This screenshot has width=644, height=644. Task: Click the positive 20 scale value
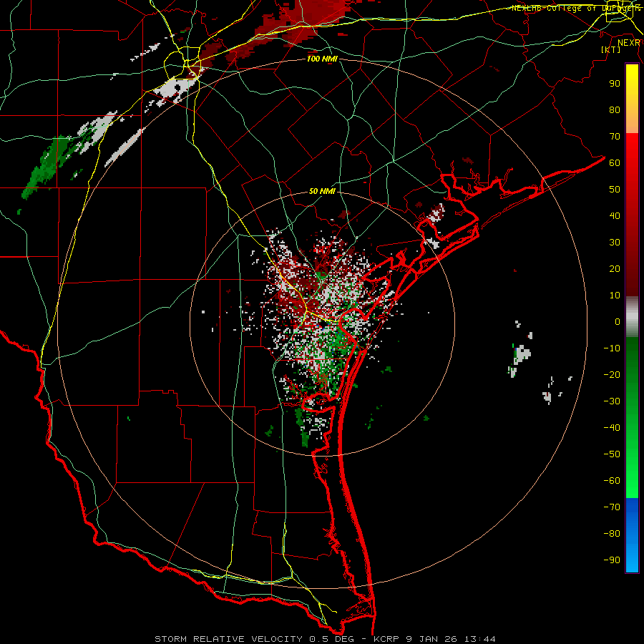tap(615, 268)
